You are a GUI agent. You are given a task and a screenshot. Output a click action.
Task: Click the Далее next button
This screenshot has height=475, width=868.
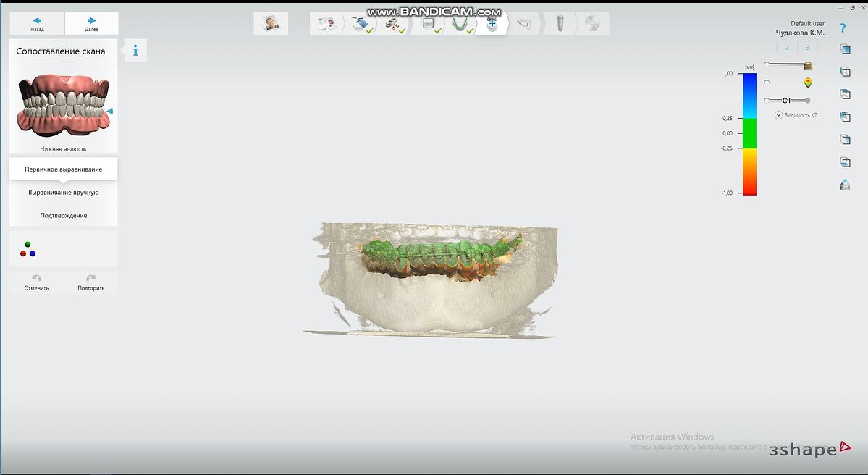[x=91, y=24]
